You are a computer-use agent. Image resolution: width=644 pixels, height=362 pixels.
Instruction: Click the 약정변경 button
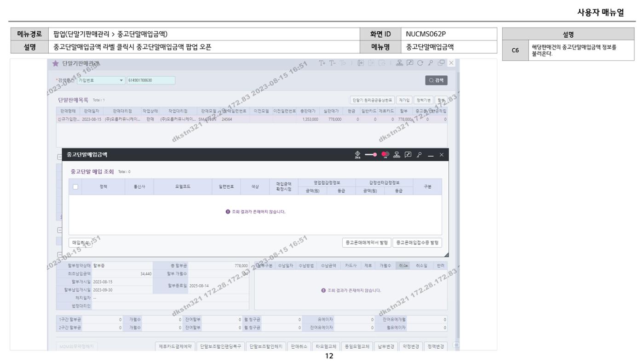(410, 346)
